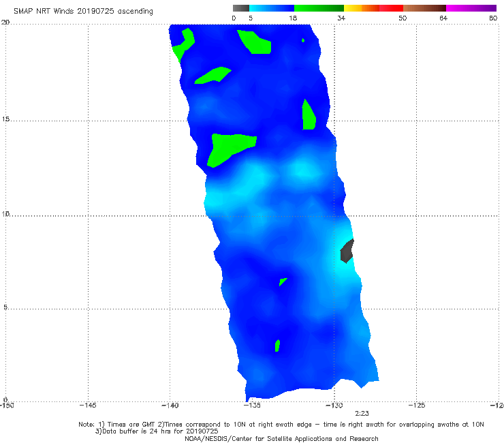Image resolution: width=504 pixels, height=443 pixels.
Task: Click the title 'SMAP NRT Winds 20190725 ascending'
Action: click(x=83, y=11)
